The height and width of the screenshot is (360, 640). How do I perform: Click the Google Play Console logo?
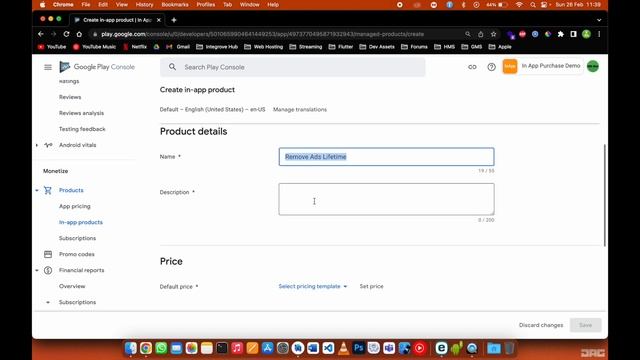97,67
